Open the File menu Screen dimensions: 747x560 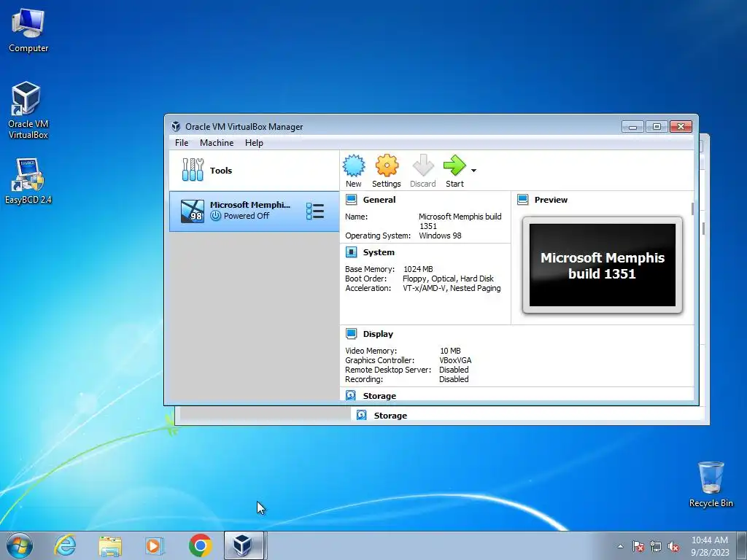pos(182,143)
